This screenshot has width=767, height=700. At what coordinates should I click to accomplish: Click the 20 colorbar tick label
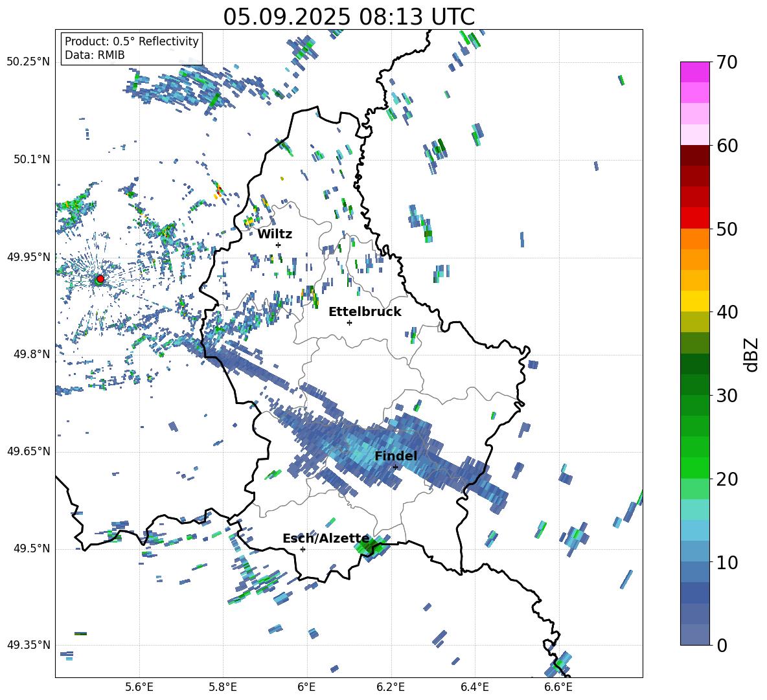(x=727, y=479)
